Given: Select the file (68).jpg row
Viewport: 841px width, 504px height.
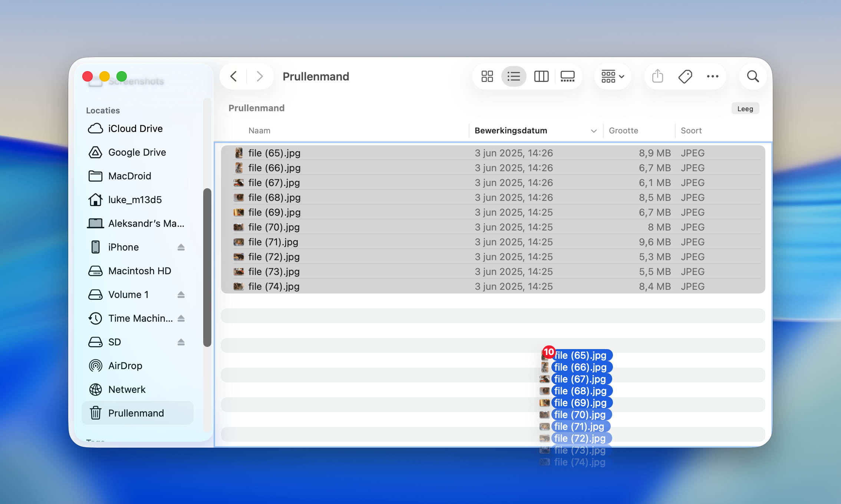Looking at the screenshot, I should pyautogui.click(x=493, y=198).
